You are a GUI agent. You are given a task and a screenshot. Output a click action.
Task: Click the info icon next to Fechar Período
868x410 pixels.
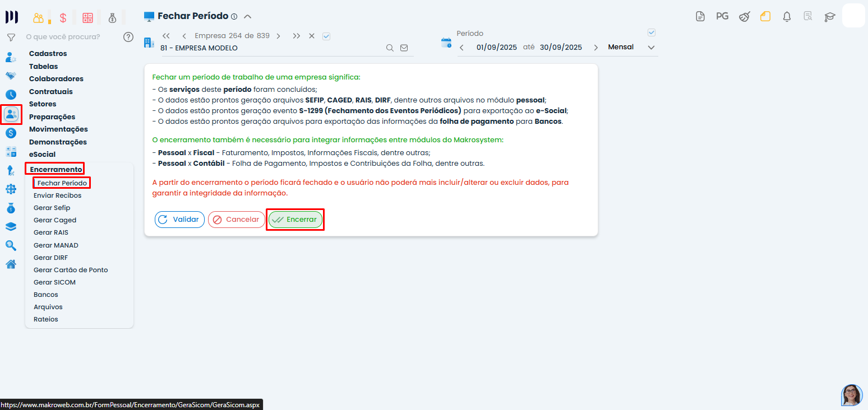pos(234,17)
